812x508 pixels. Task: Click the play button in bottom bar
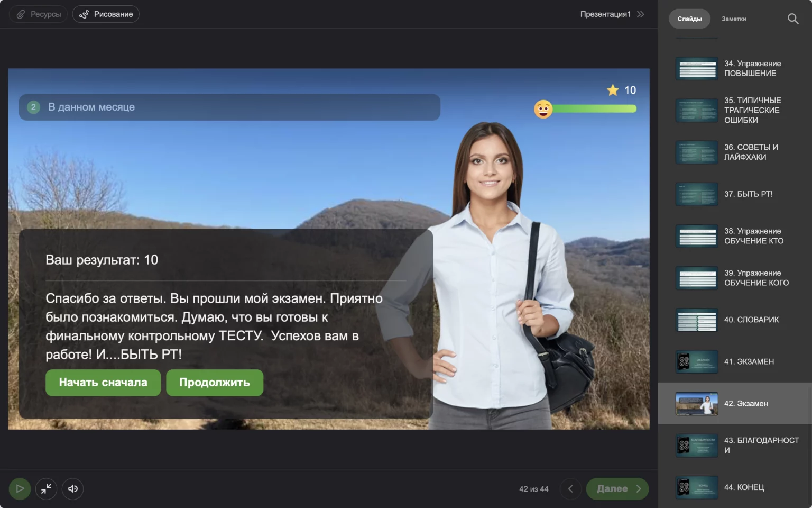[20, 488]
